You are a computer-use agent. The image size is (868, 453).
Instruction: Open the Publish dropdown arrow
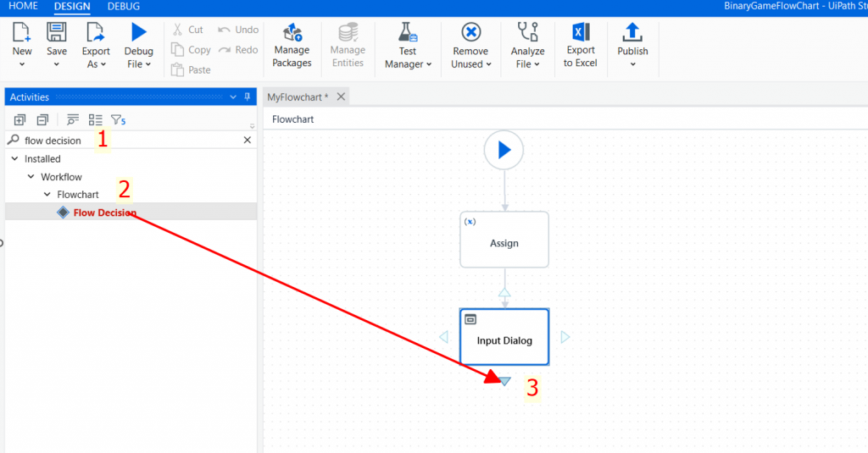[632, 64]
